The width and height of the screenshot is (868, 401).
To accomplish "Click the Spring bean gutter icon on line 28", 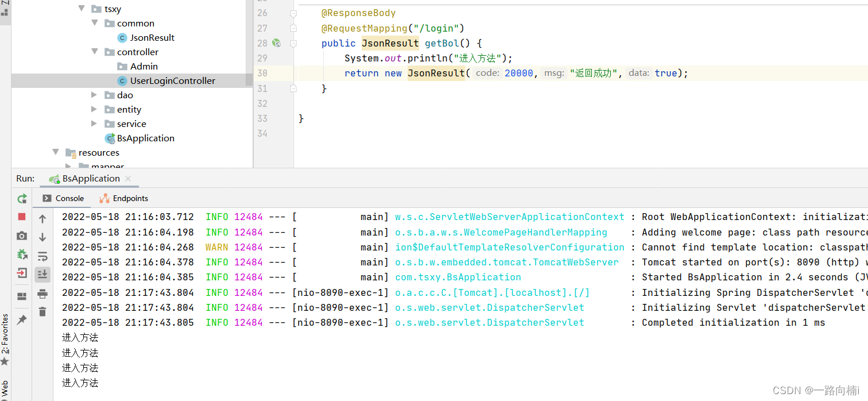I will [x=276, y=43].
